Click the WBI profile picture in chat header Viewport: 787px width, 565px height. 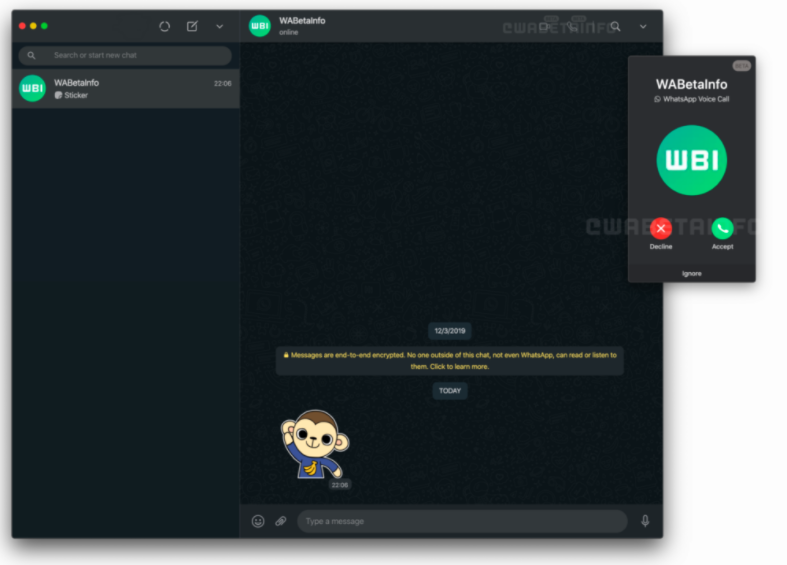[x=260, y=26]
